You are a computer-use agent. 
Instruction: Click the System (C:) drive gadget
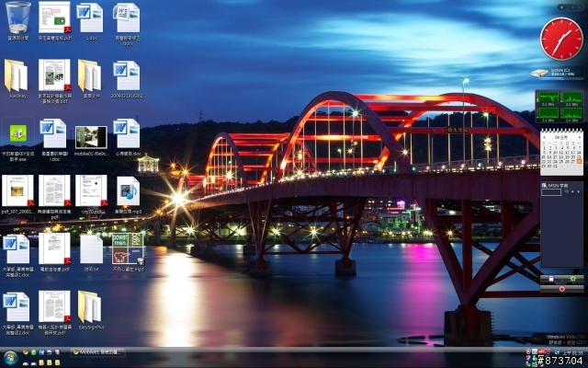pos(557,73)
